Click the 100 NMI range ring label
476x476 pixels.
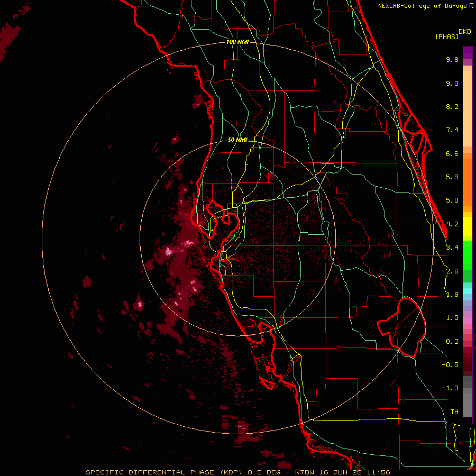(237, 42)
